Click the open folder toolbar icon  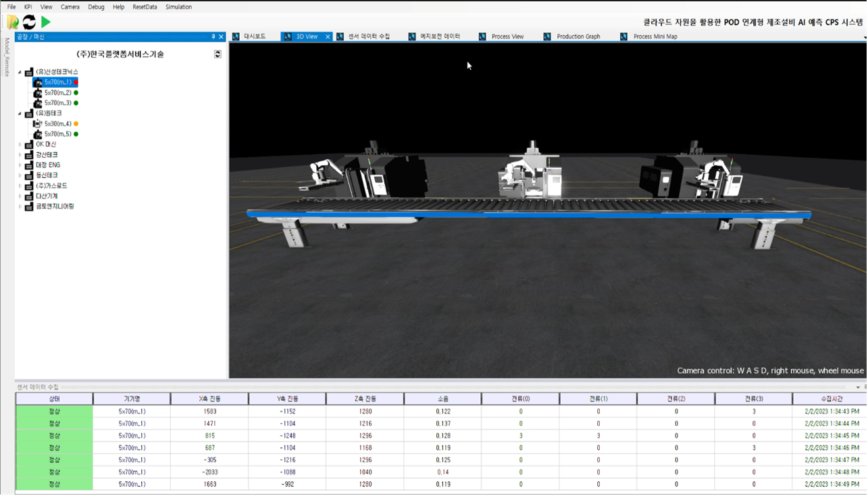[13, 22]
